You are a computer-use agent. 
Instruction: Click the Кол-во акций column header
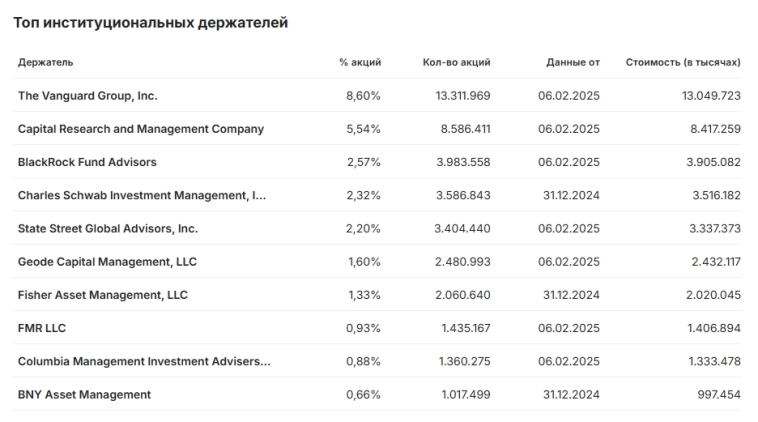click(457, 62)
